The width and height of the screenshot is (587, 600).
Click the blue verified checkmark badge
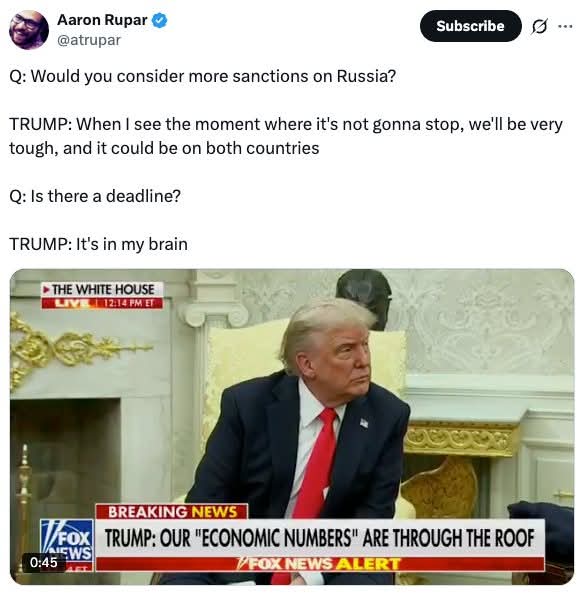click(x=160, y=21)
